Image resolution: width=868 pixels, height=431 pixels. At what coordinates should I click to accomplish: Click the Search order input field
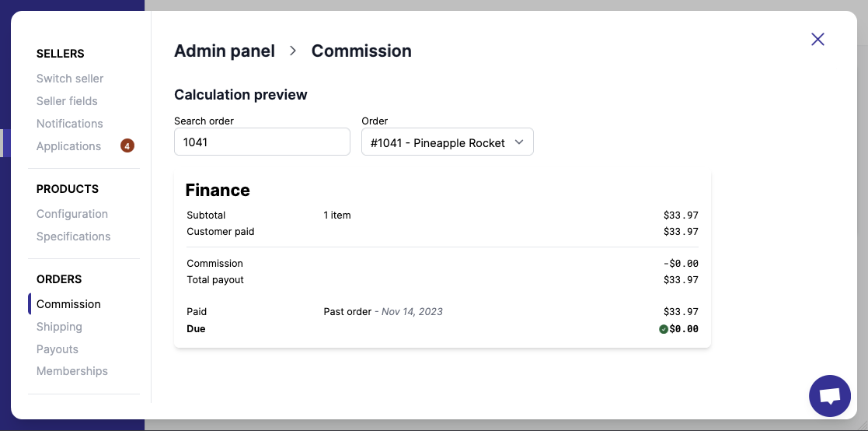[x=262, y=142]
